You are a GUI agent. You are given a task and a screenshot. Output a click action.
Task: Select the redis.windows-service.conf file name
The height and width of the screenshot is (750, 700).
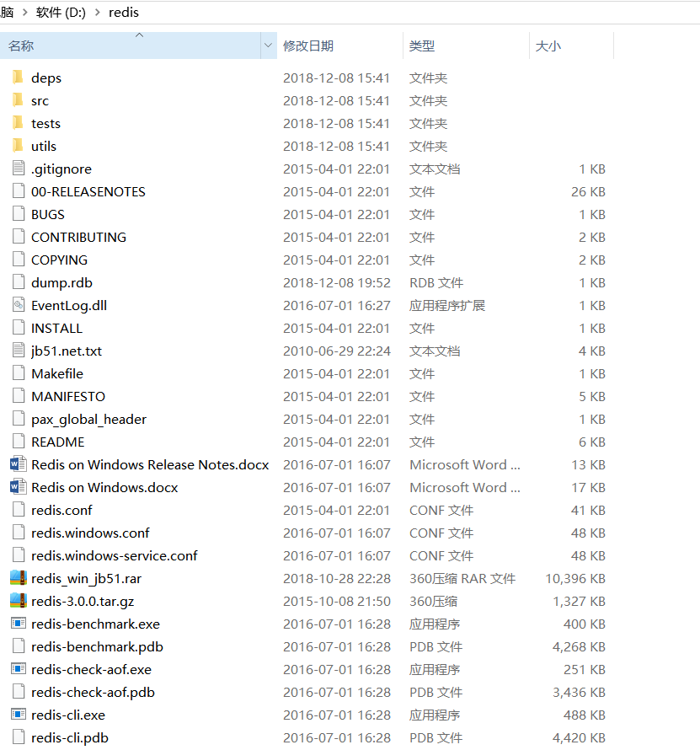(x=115, y=555)
